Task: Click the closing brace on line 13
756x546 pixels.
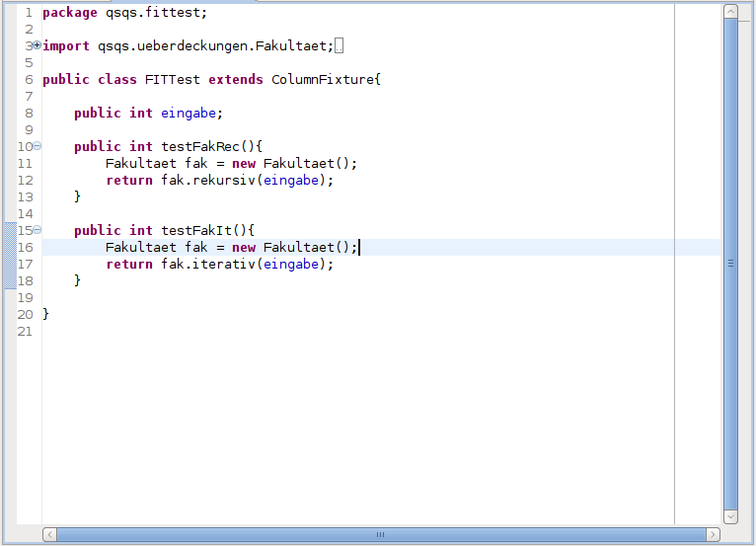Action: (77, 196)
